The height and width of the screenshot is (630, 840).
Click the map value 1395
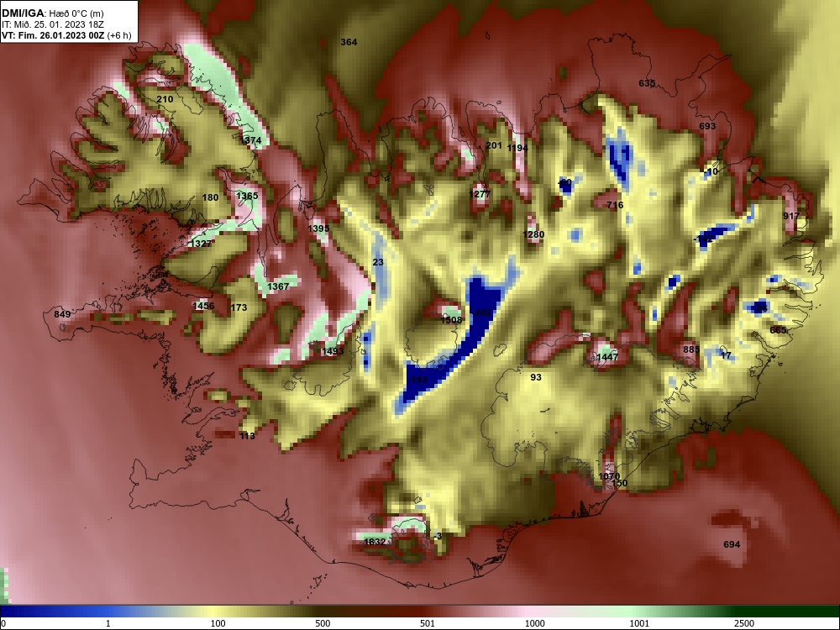318,229
